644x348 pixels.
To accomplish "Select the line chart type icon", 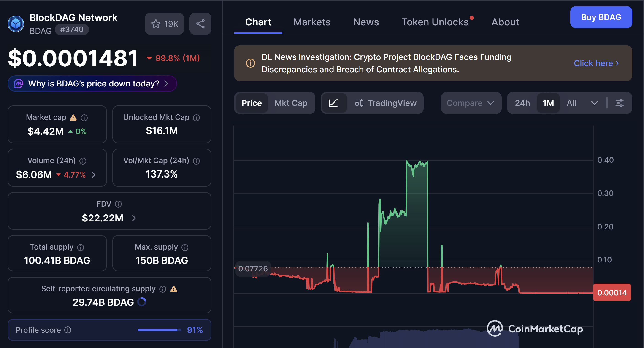I will point(333,103).
